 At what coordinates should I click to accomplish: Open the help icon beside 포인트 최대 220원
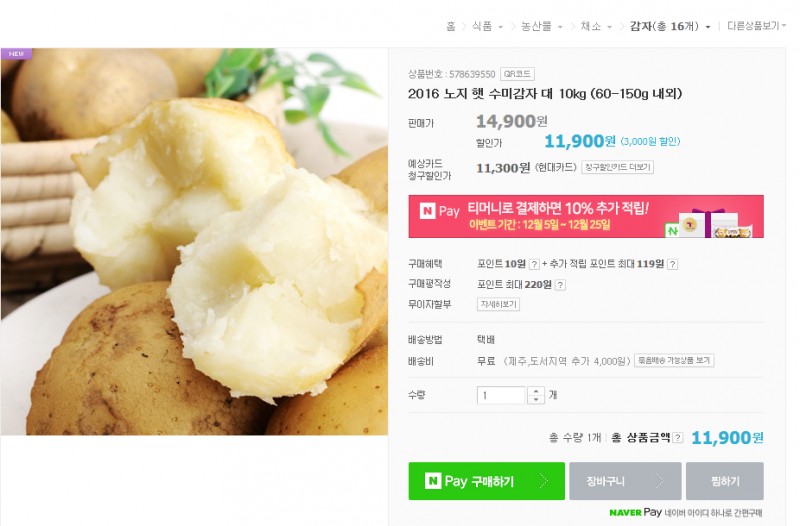(560, 285)
